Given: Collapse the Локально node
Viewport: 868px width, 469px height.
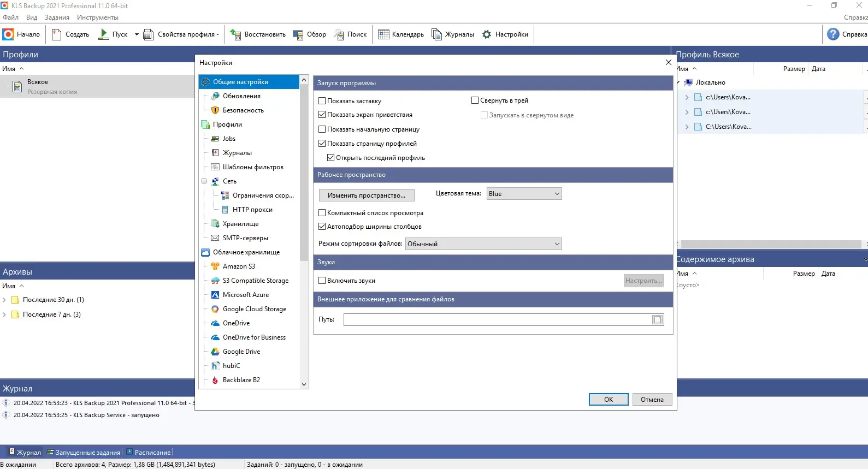Looking at the screenshot, I should [x=678, y=82].
